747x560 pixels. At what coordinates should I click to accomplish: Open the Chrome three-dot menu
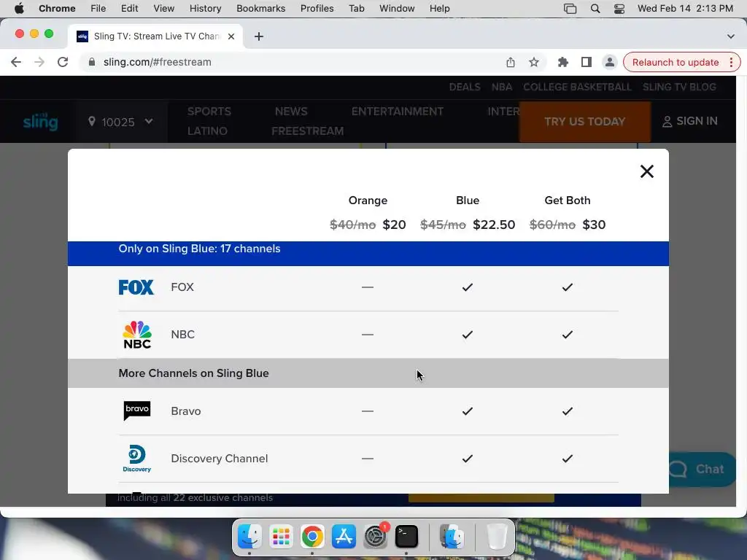click(731, 63)
